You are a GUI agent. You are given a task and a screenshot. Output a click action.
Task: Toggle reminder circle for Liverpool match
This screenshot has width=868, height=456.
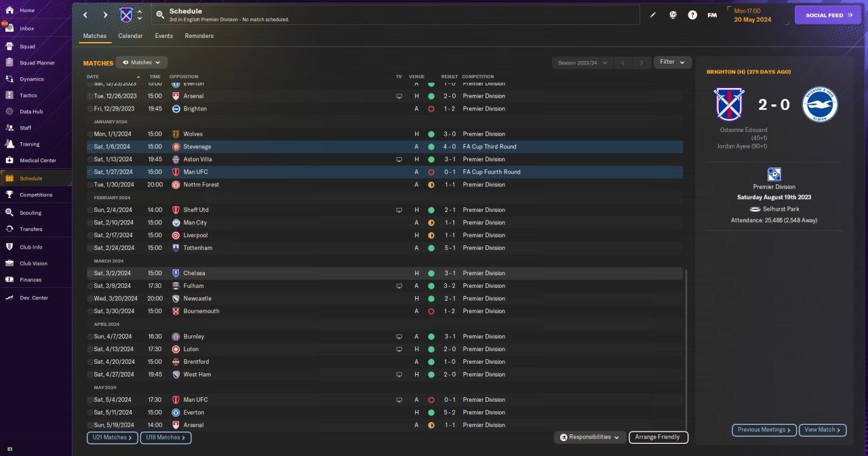click(x=90, y=235)
